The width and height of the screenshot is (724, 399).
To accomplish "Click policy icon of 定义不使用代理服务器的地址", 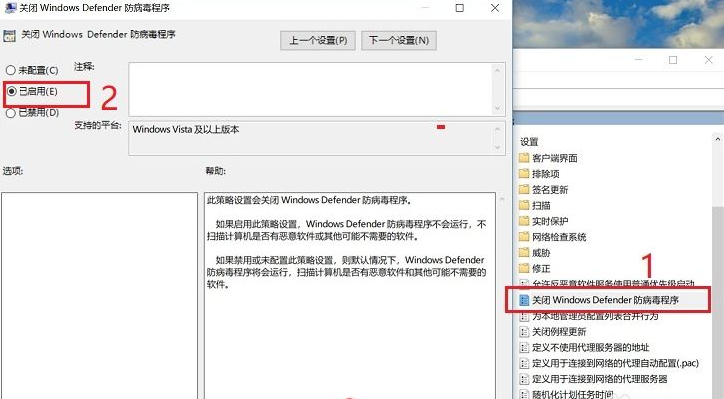I will point(524,347).
